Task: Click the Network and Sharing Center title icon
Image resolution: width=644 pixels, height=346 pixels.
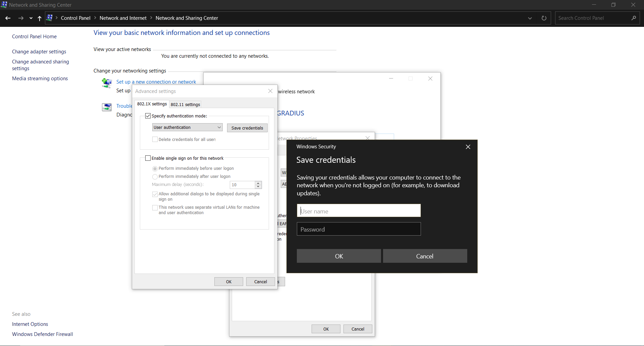Action: pyautogui.click(x=4, y=4)
